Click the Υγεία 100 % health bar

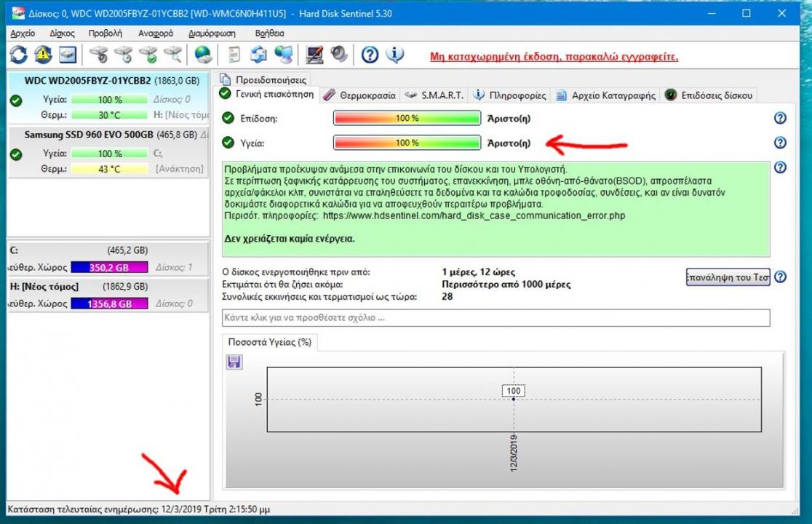pos(407,143)
